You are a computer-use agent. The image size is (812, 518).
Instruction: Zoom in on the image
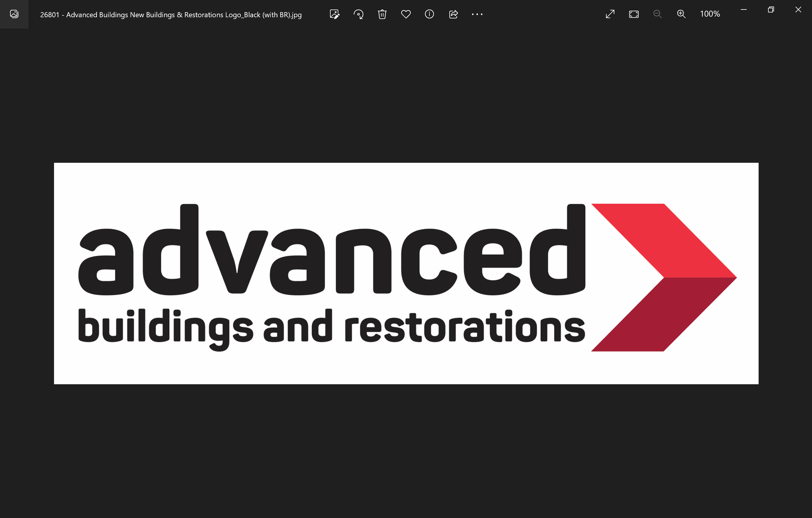[x=681, y=14]
